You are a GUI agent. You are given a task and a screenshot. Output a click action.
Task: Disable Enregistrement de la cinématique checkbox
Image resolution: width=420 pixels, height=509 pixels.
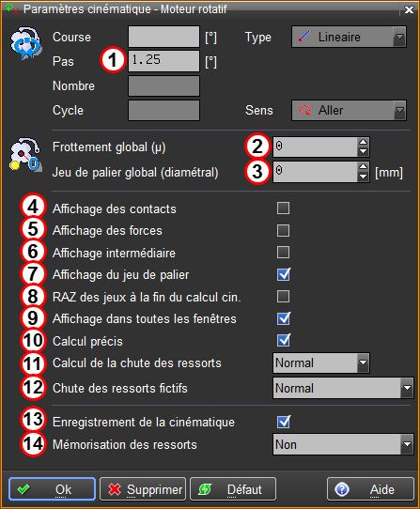point(284,422)
